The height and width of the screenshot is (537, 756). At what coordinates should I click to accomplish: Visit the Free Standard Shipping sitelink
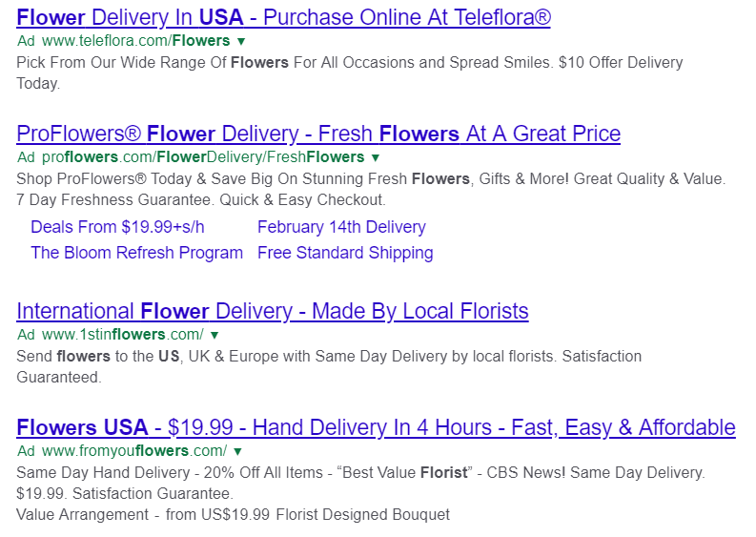click(x=345, y=253)
